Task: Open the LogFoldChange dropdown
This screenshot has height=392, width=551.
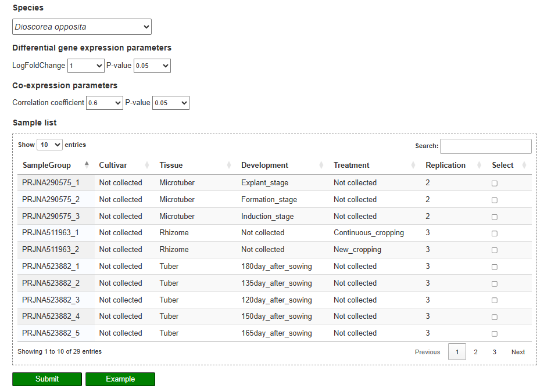Action: (85, 66)
